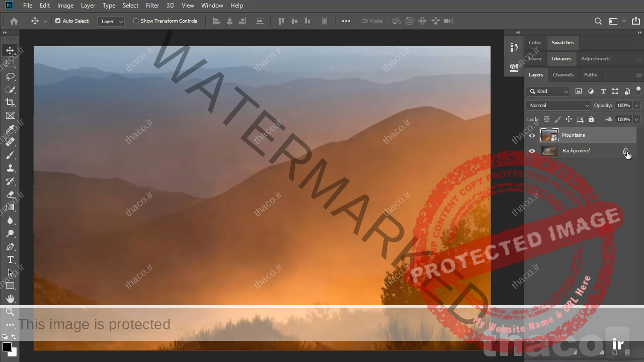Click Align horizontal centers icon
Viewport: 644px width, 362px height.
pyautogui.click(x=229, y=21)
